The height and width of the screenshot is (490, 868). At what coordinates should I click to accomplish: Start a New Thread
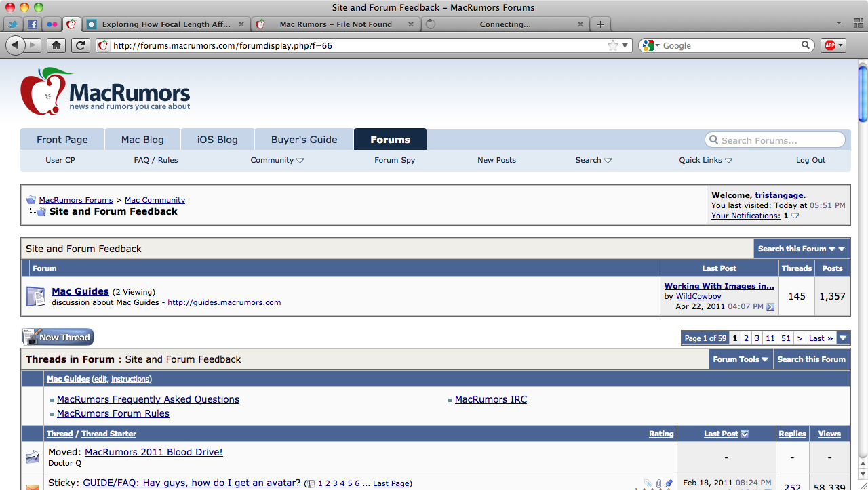click(58, 337)
